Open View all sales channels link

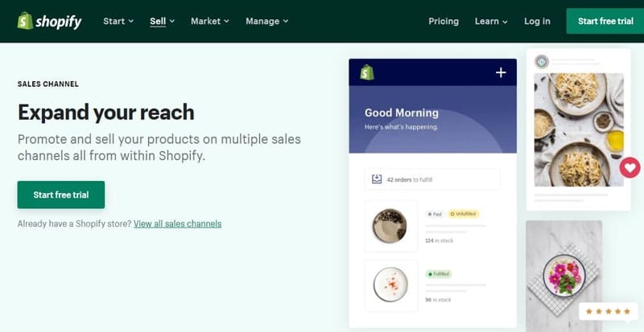pos(177,223)
